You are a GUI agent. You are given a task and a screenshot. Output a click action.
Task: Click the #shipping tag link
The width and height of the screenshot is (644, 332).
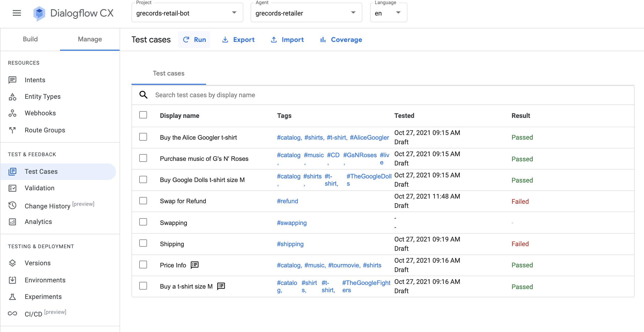(x=290, y=244)
